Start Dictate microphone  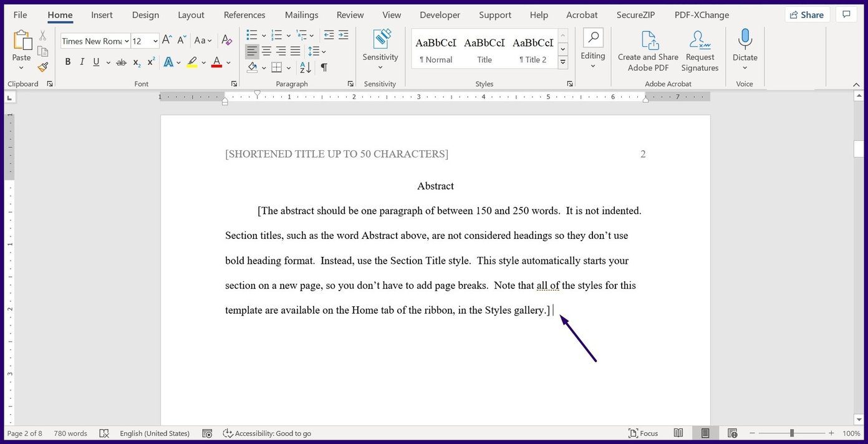point(745,39)
